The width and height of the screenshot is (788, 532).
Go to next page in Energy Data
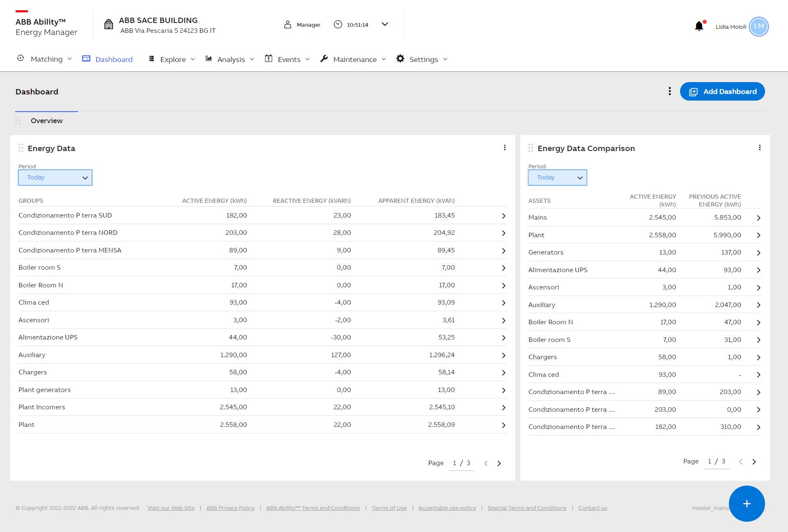[x=499, y=463]
